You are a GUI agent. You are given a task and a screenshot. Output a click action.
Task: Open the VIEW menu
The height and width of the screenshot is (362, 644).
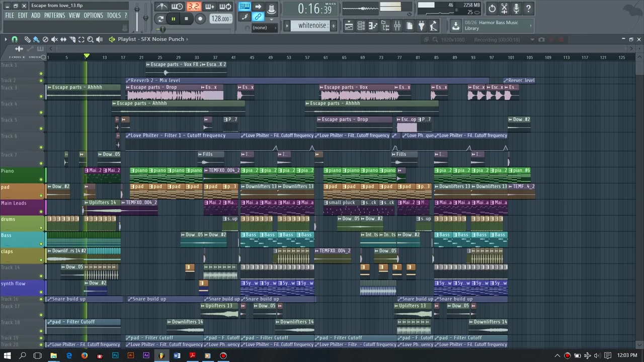pyautogui.click(x=74, y=16)
